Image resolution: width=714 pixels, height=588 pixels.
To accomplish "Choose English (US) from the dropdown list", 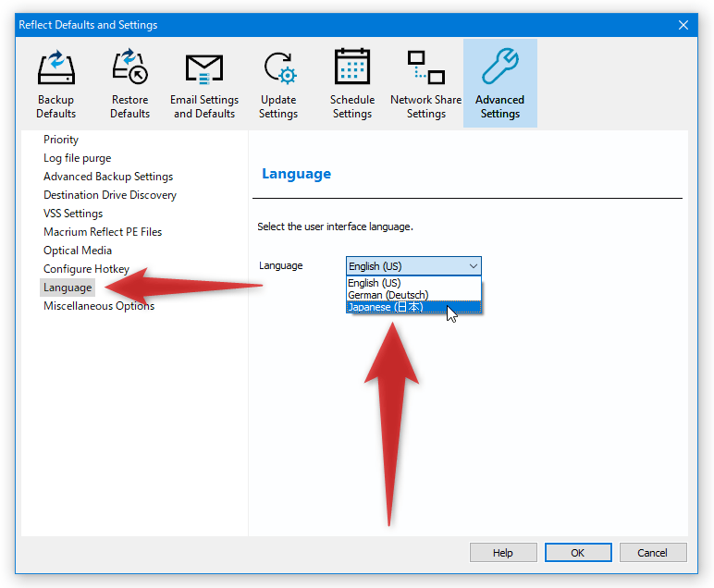I will pos(413,283).
